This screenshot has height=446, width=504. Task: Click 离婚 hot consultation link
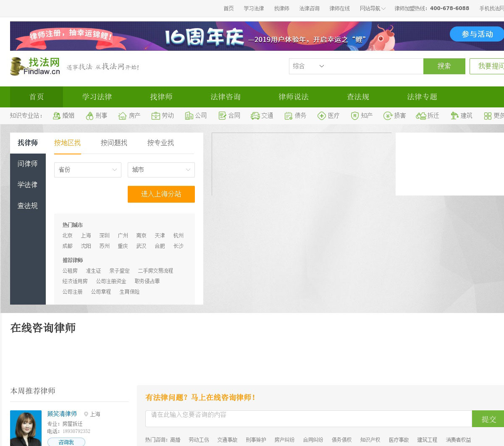pyautogui.click(x=176, y=440)
